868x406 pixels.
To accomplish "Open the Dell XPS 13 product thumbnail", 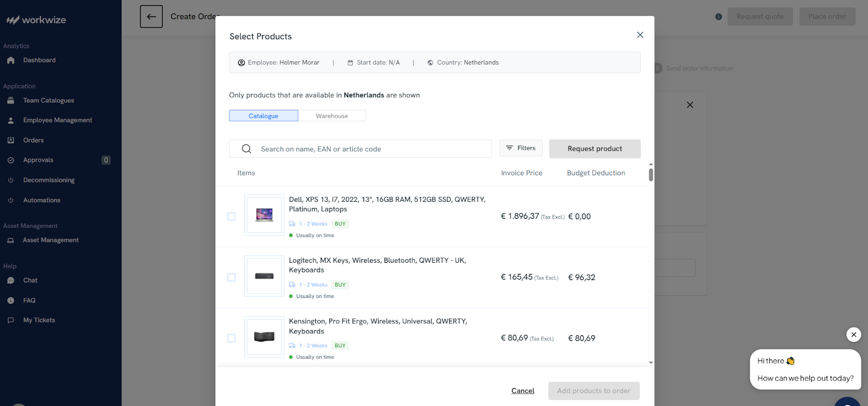I will pyautogui.click(x=264, y=215).
